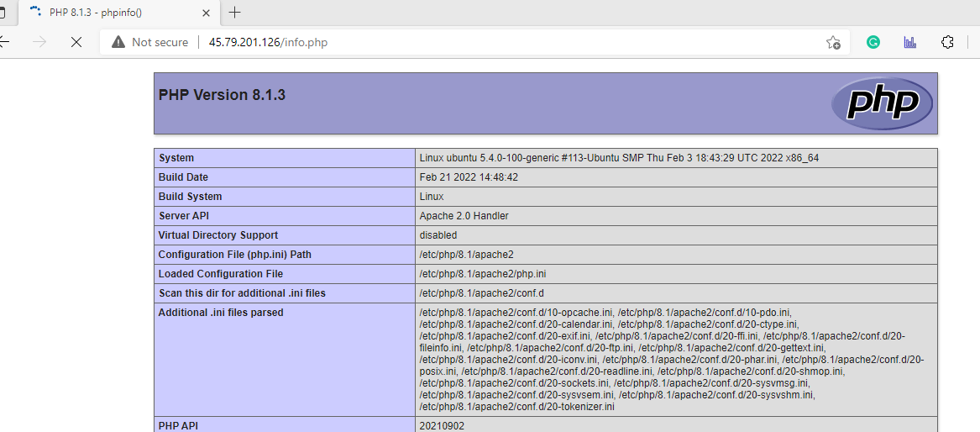The image size is (980, 432).
Task: Select the Linux ubuntu 5.4.0-100-generic system value
Action: pos(620,158)
